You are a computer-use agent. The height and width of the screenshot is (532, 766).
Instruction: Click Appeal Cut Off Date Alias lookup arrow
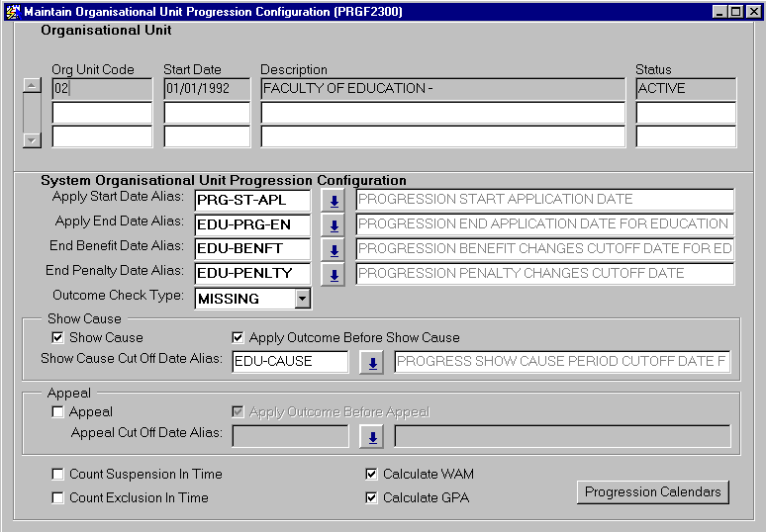(x=372, y=437)
